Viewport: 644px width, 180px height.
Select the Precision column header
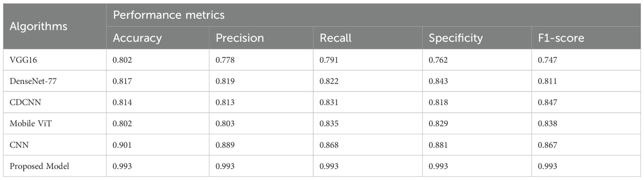coord(240,38)
